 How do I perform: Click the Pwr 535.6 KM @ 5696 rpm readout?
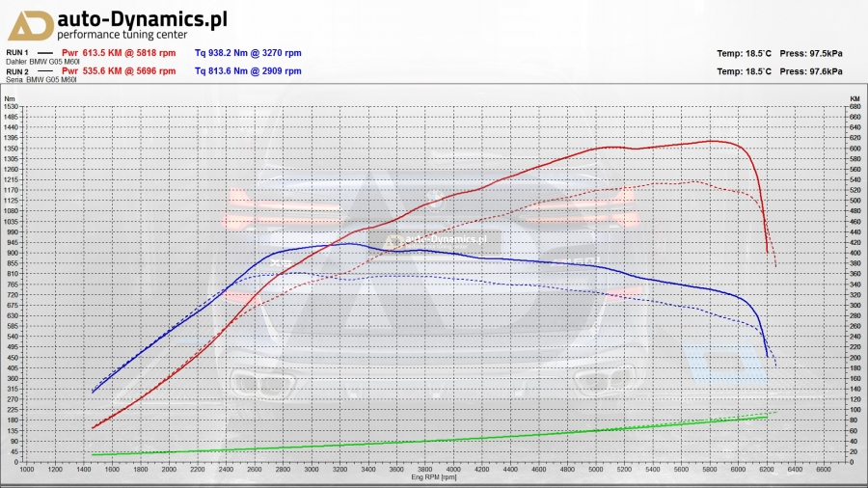coord(119,71)
